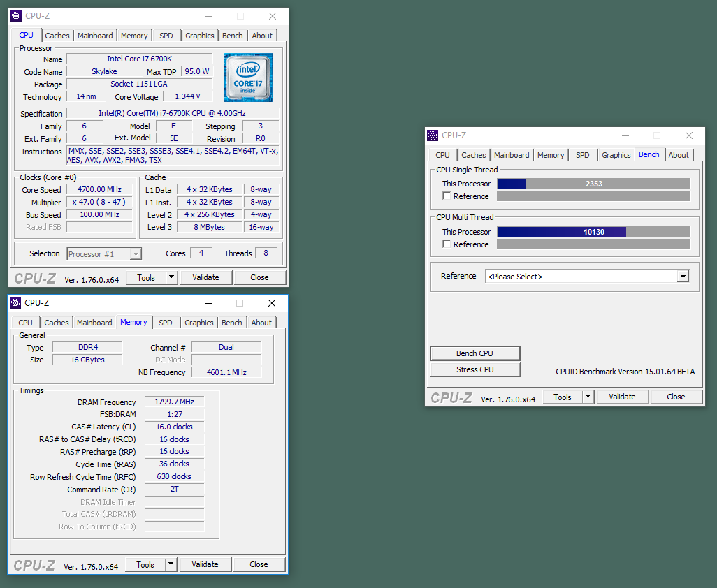The width and height of the screenshot is (717, 588).
Task: Click the Bench CPU button
Action: click(475, 353)
